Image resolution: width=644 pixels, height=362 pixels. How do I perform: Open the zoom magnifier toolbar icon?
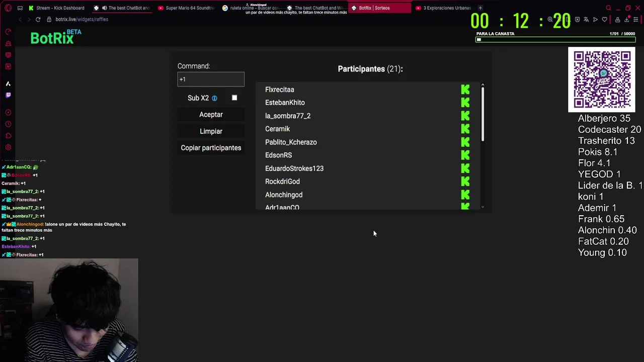[x=550, y=20]
